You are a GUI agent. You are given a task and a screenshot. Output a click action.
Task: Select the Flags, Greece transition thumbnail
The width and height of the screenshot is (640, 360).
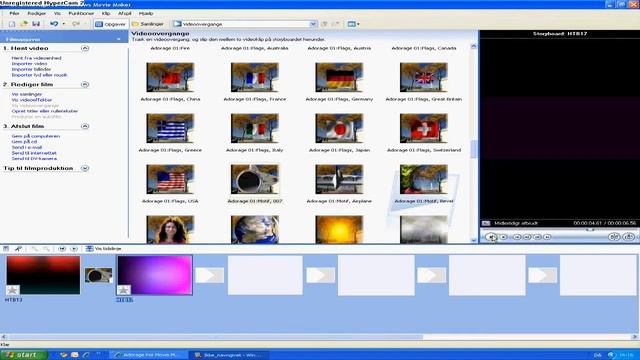click(x=170, y=128)
